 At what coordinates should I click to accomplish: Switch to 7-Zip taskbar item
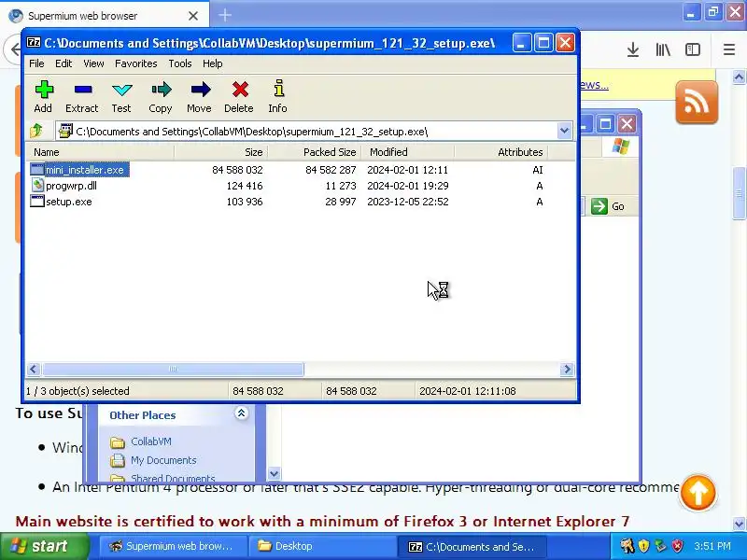point(472,546)
